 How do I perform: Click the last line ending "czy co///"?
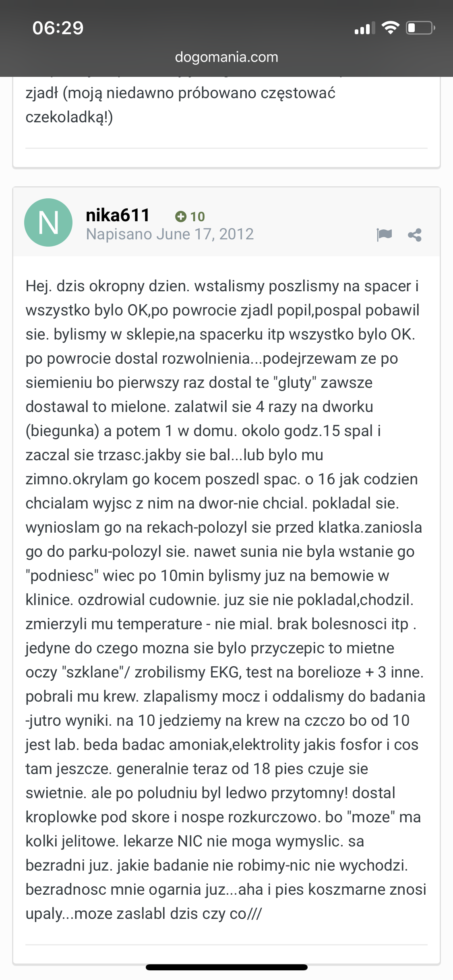(143, 914)
